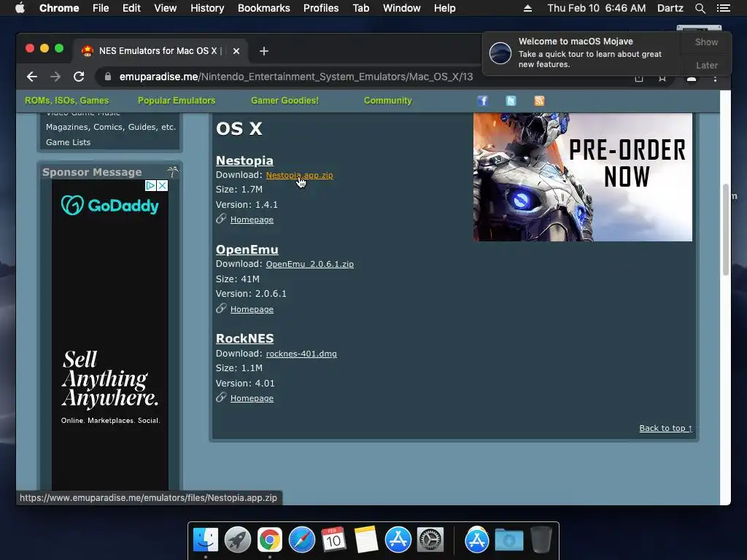Click the link icon beside Nestopia Homepage
Viewport: 747px width, 560px height.
coord(221,219)
